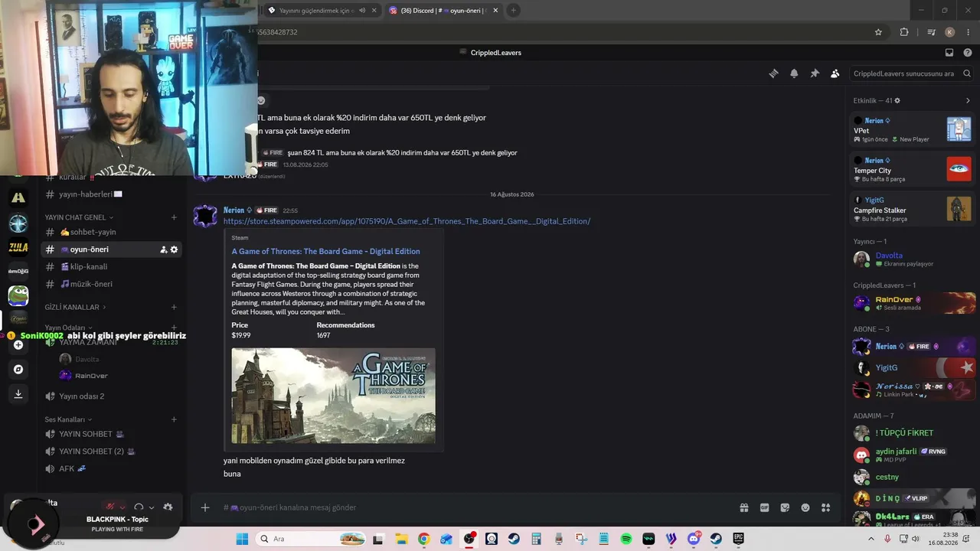Screen dimensions: 980x551
Task: Open the GIF picker
Action: point(764,507)
